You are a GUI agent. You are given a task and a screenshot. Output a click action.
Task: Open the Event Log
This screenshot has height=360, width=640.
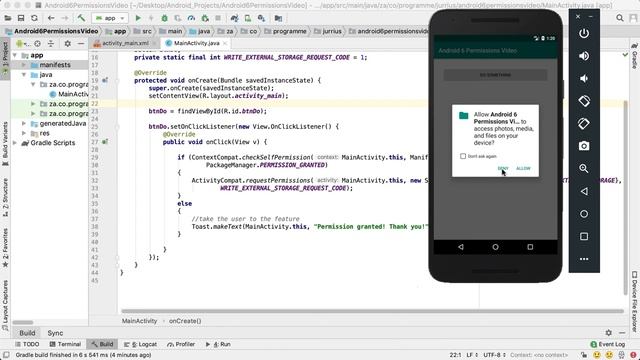pos(607,344)
